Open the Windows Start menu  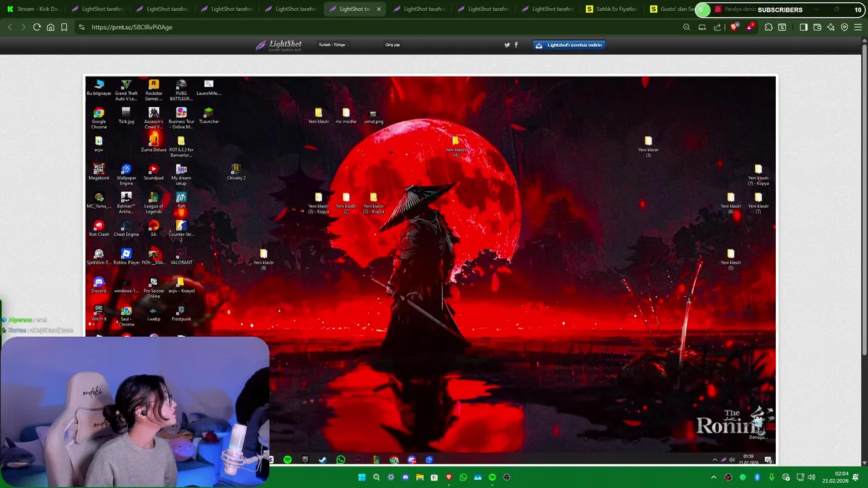pyautogui.click(x=361, y=477)
